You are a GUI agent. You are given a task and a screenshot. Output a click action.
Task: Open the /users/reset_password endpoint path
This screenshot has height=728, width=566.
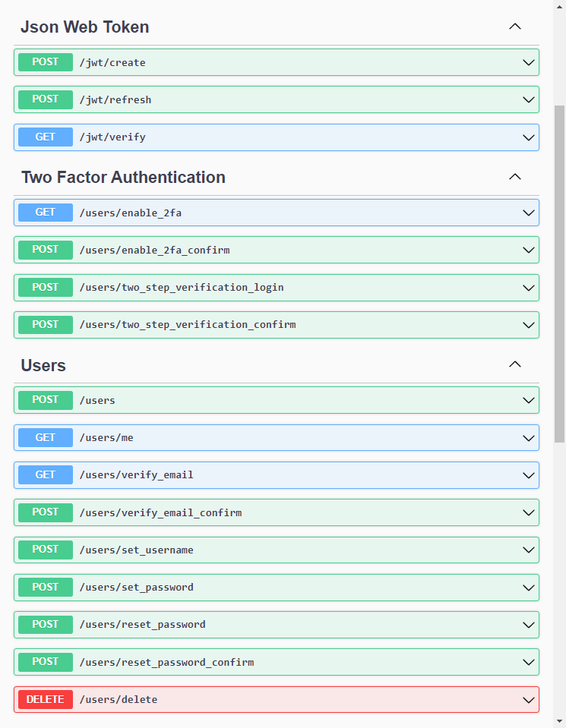(142, 625)
